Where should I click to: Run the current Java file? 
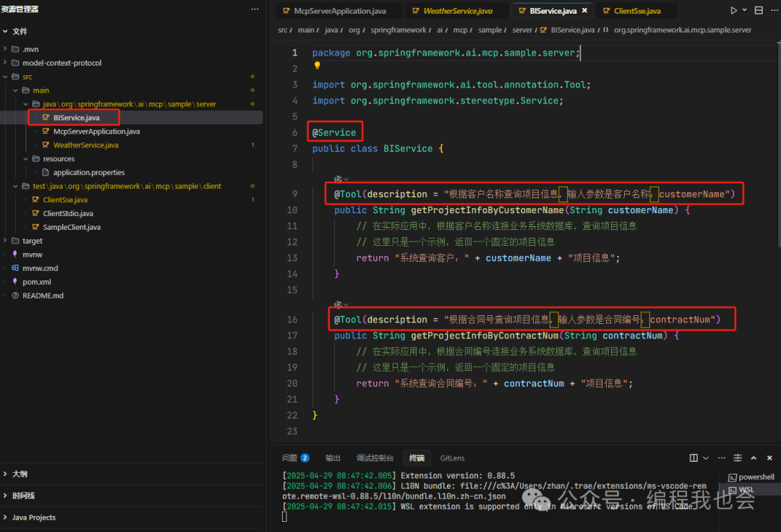tap(733, 10)
